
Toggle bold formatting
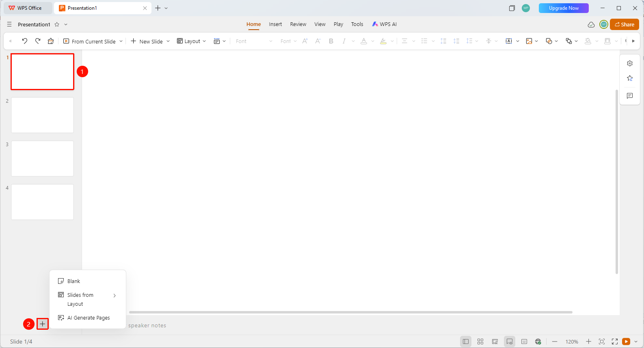[x=331, y=41]
